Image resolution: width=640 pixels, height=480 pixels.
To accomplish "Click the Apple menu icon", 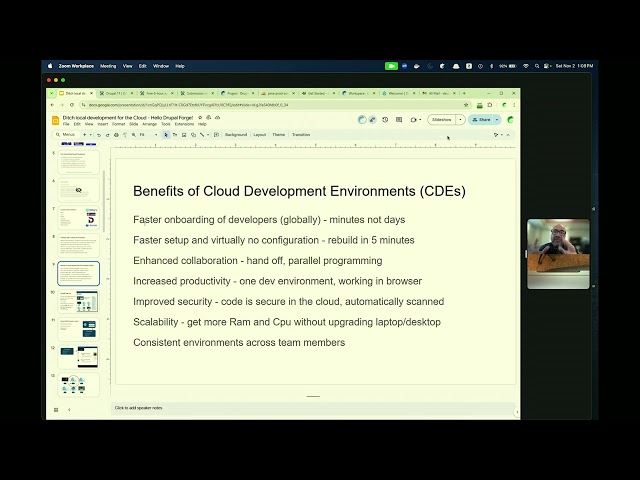I will (x=50, y=66).
